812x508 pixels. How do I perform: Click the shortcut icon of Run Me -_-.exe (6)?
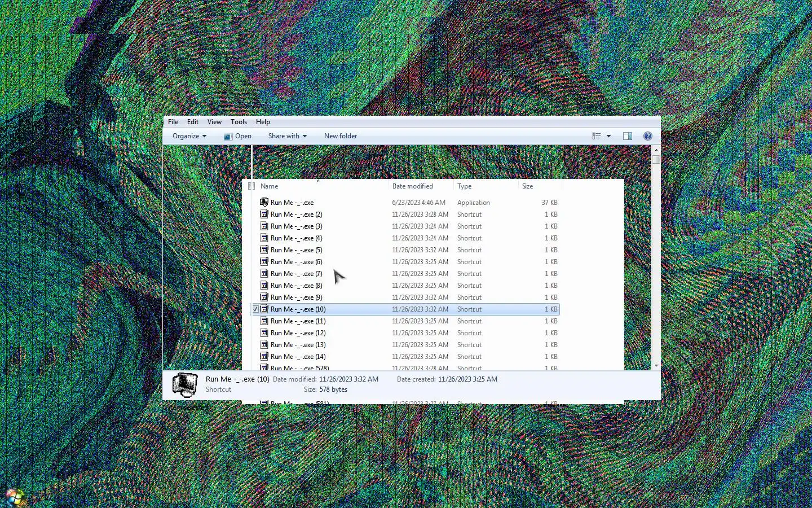coord(264,261)
